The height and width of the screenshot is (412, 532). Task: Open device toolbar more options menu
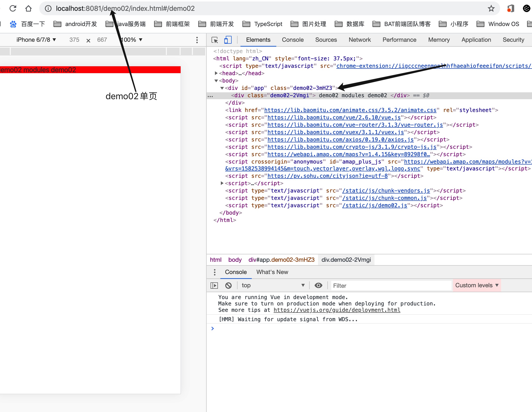(197, 40)
